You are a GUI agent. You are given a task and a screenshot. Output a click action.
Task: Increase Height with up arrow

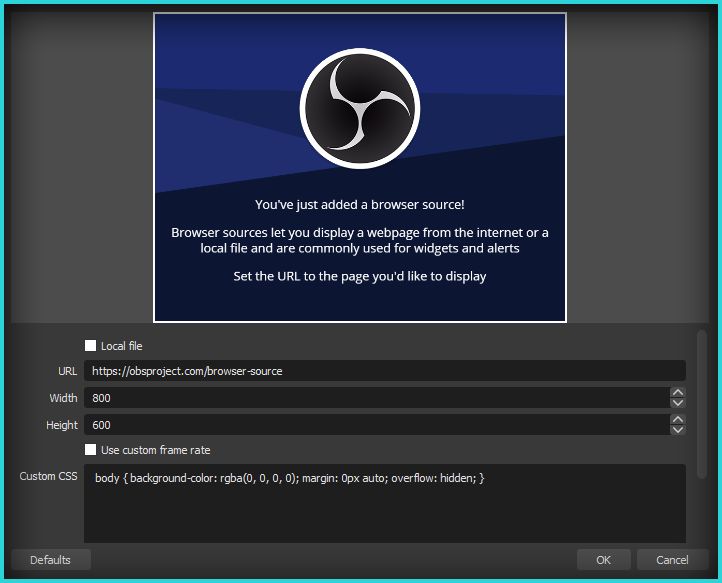[x=678, y=420]
